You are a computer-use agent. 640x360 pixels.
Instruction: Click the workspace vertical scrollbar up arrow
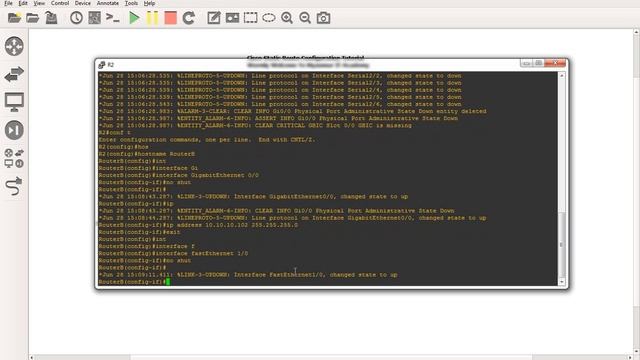coord(636,32)
